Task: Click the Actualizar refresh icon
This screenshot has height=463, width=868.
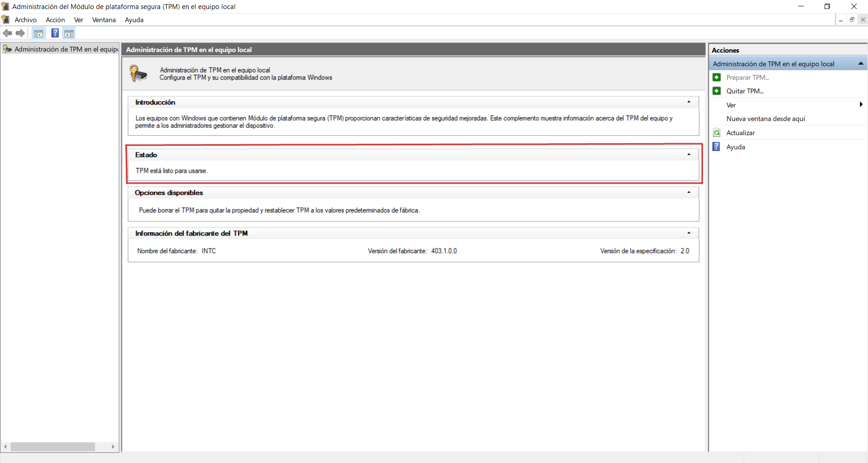Action: 716,133
